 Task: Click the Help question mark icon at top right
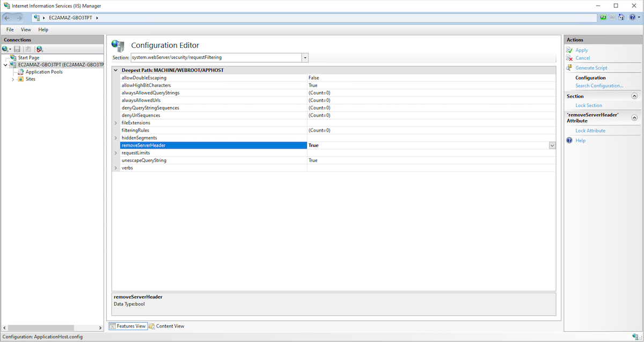(632, 18)
